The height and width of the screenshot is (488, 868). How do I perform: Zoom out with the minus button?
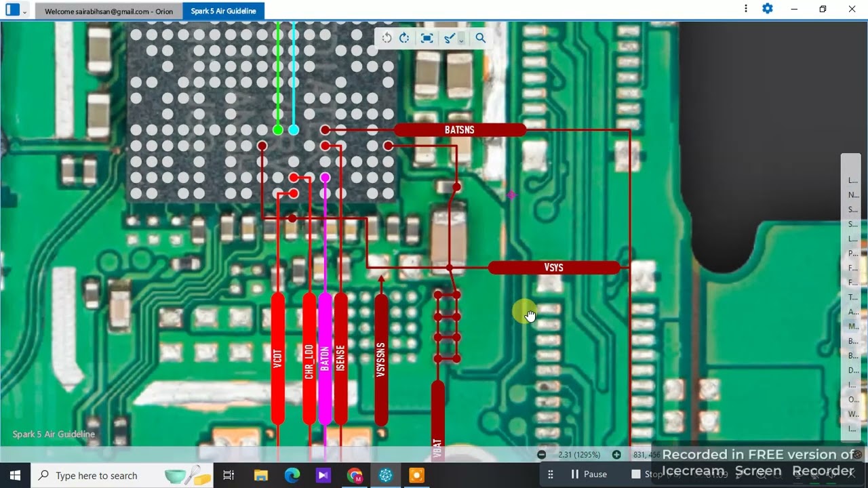coord(541,455)
